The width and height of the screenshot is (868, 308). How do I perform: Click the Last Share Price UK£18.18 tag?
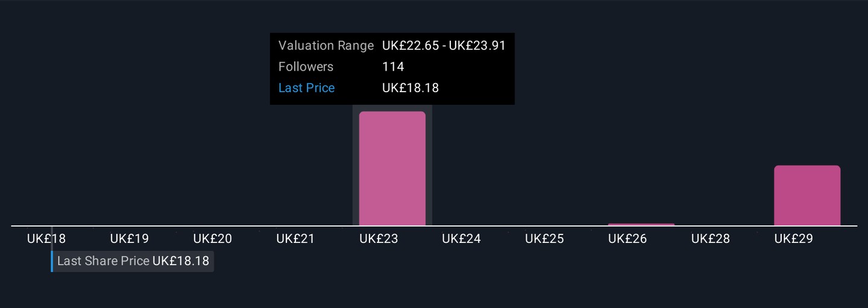coord(133,262)
